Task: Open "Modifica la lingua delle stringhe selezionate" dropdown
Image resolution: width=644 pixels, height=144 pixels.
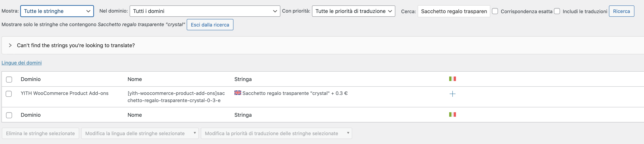Action: tap(140, 133)
